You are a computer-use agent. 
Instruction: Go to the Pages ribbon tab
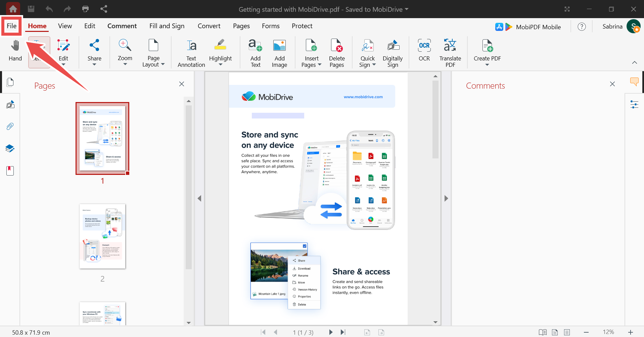241,26
